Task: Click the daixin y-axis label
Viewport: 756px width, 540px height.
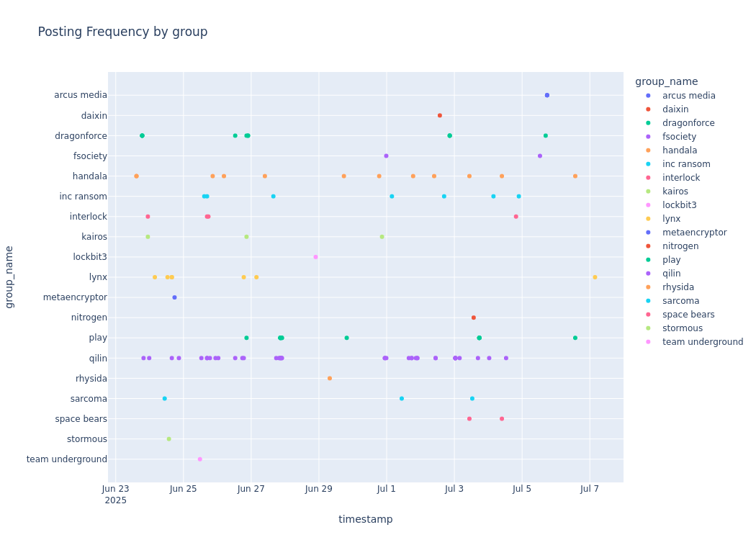Action: click(94, 116)
